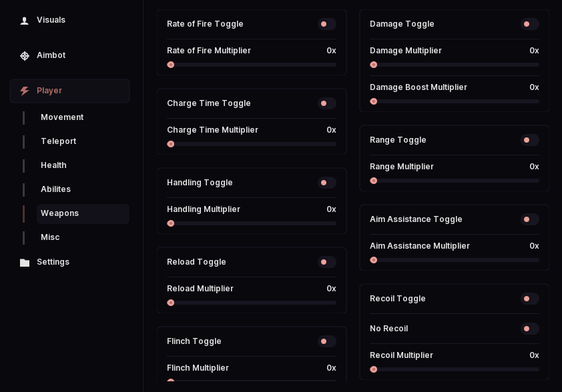Switch on Aim Assistance Toggle
Viewport: 562px width, 392px height.
(530, 219)
